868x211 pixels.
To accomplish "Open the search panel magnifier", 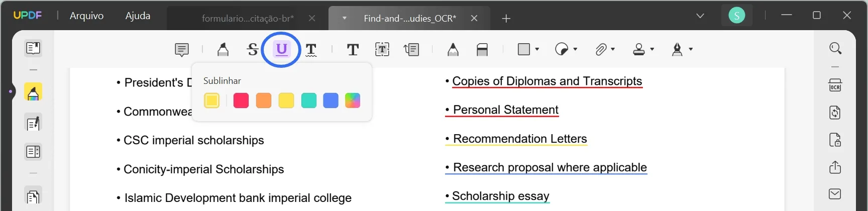I will click(x=835, y=48).
